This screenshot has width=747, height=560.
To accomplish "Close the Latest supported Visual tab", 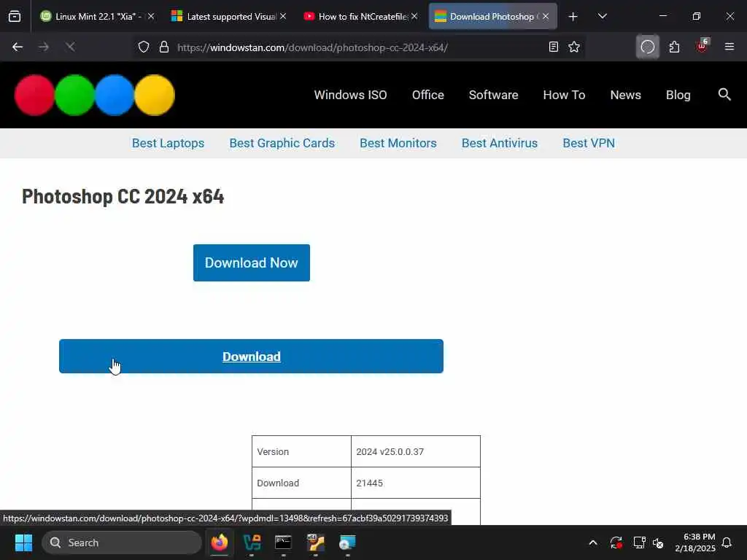I will tap(283, 17).
